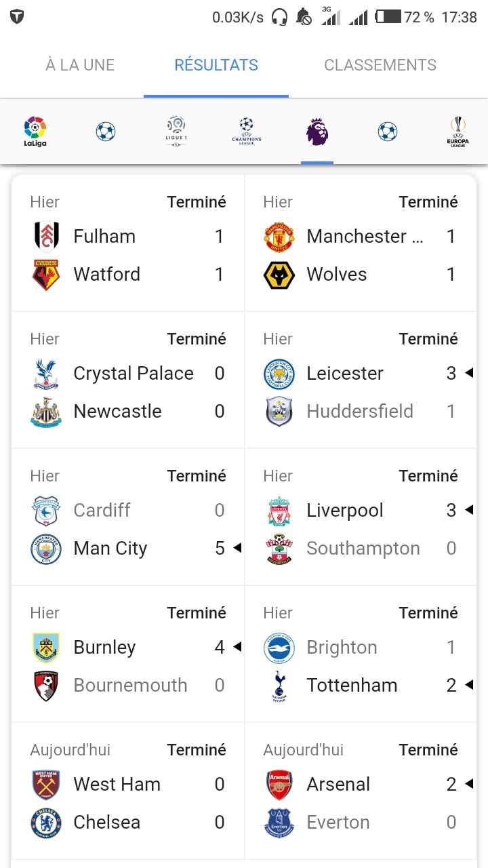This screenshot has height=868, width=488.
Task: Tap the battery indicator in status bar
Action: coord(389,17)
